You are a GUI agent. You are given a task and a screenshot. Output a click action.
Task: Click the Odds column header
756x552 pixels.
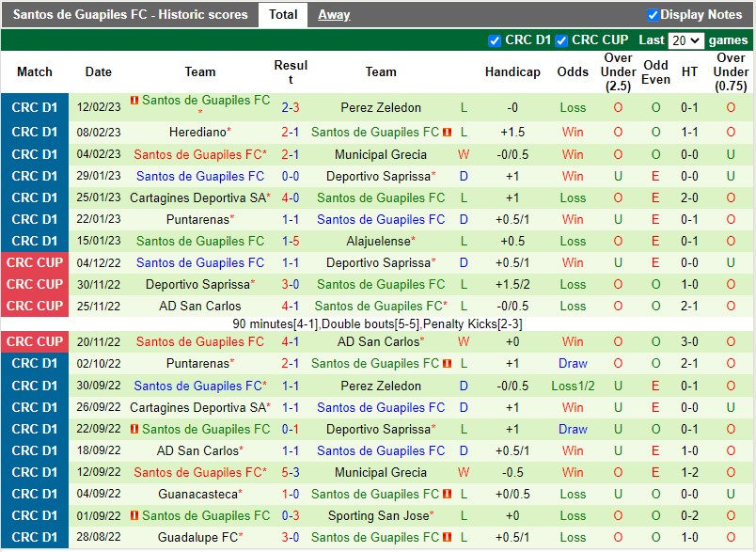pyautogui.click(x=573, y=71)
